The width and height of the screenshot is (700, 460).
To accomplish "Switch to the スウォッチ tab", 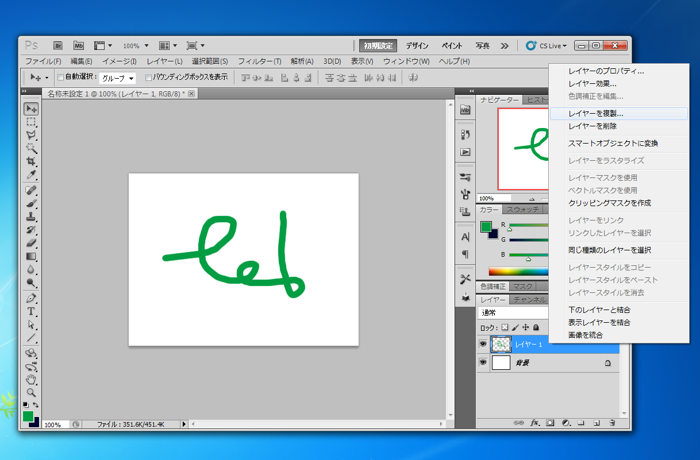I will coord(523,209).
